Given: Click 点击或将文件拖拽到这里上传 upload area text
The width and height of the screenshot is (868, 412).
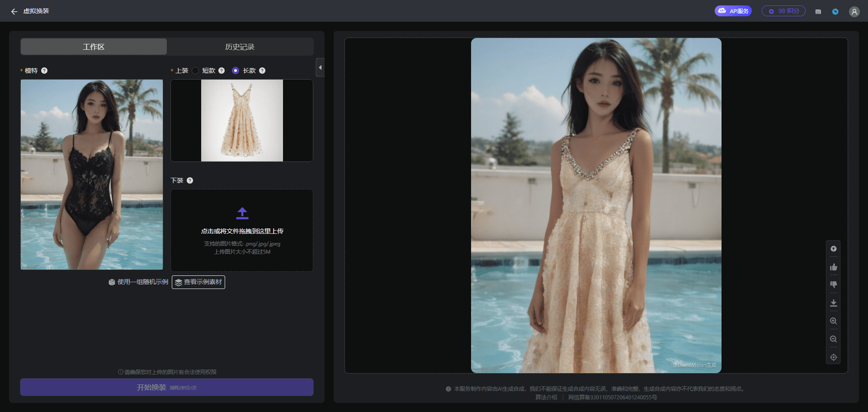Looking at the screenshot, I should tap(242, 231).
